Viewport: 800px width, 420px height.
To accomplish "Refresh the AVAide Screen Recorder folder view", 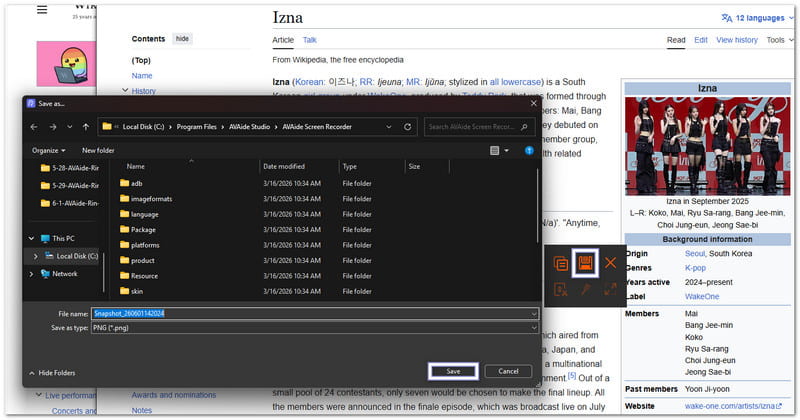I will point(407,127).
